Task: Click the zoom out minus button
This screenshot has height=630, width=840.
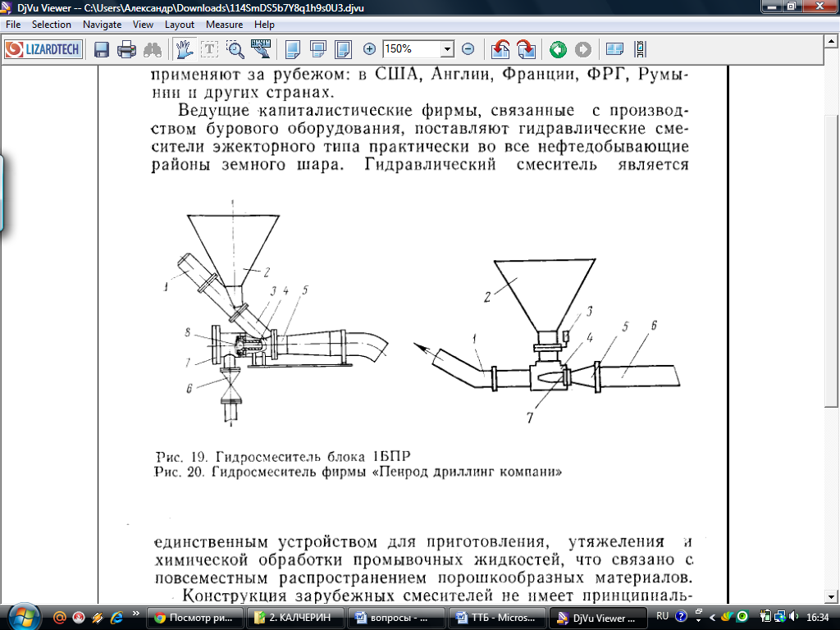Action: [x=468, y=49]
